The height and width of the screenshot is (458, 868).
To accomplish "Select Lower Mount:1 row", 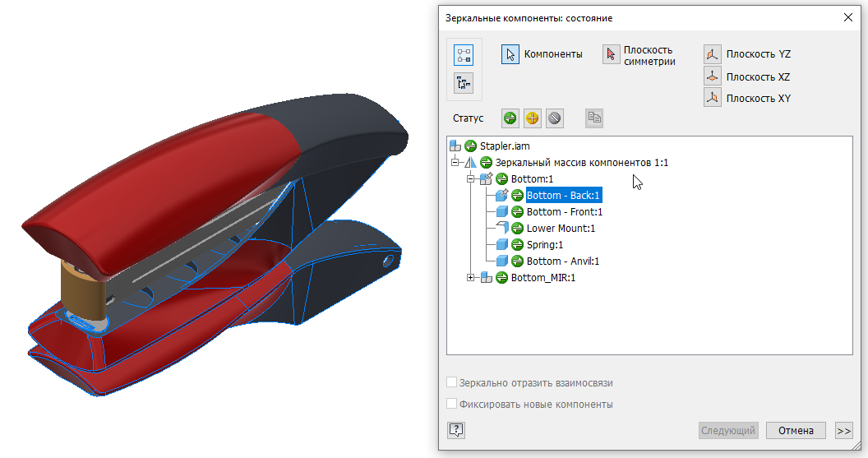I will click(x=561, y=228).
